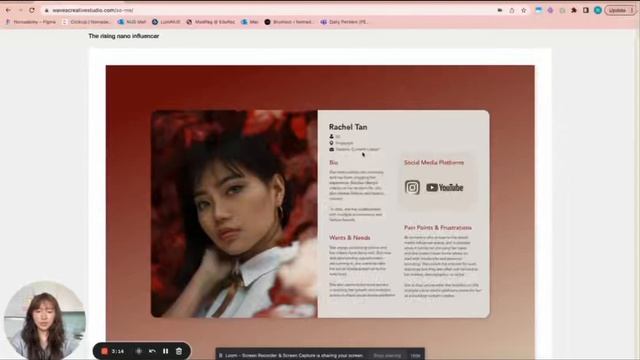Go back with the browser back arrow

tap(8, 10)
